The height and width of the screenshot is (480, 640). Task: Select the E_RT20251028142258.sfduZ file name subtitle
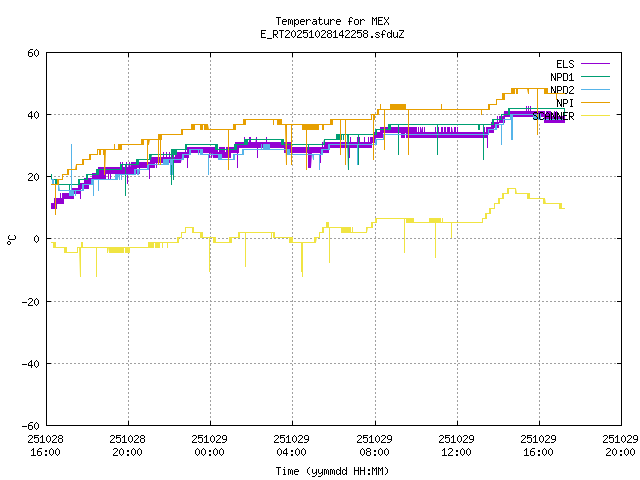pos(332,34)
